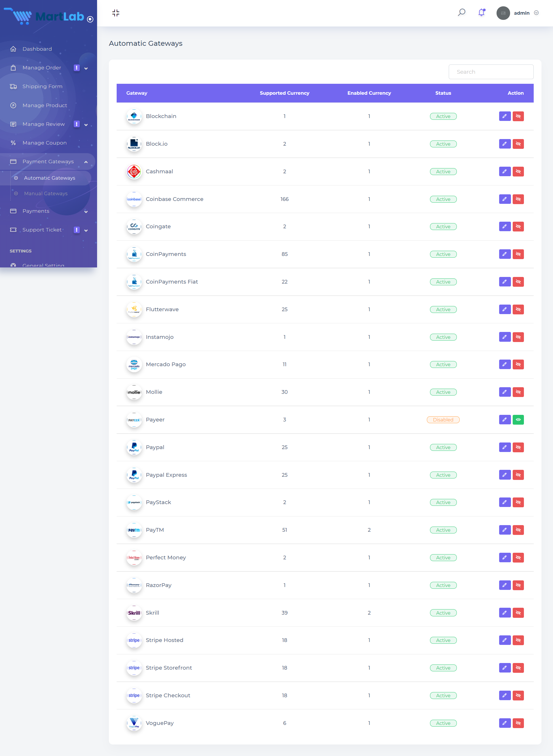Edit the Stripe Storefront gateway

tap(504, 668)
